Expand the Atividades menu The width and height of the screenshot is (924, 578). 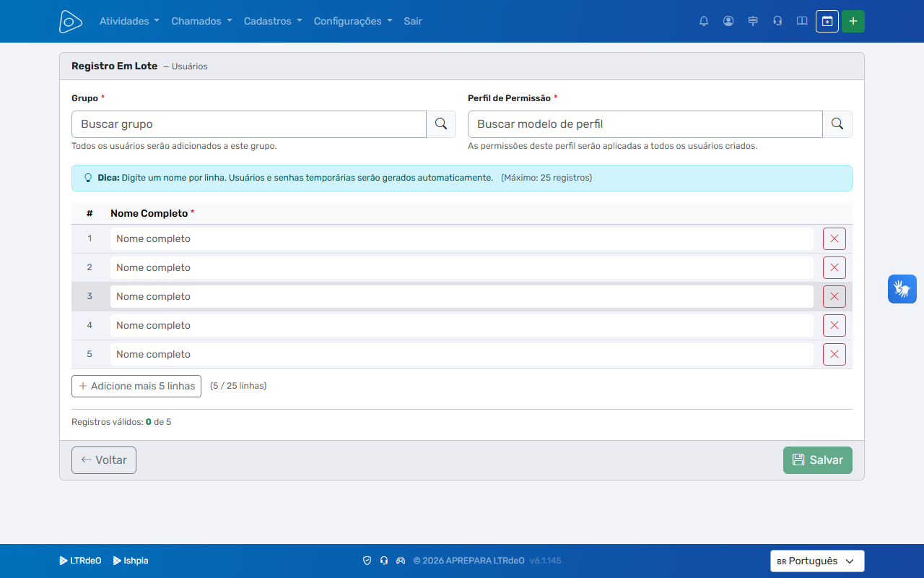click(x=129, y=21)
